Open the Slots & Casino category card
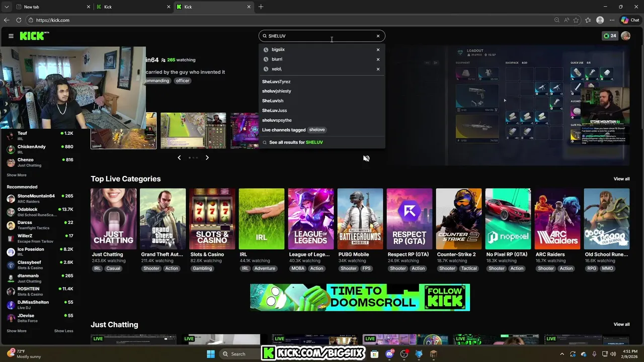Viewport: 644px width, 362px height. coord(212,219)
